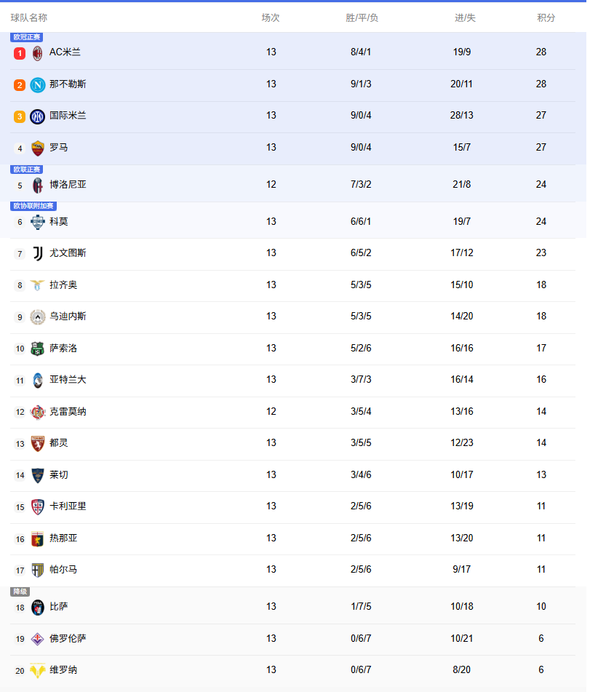590x700 pixels.
Task: Click the 场次 column header
Action: pos(271,17)
